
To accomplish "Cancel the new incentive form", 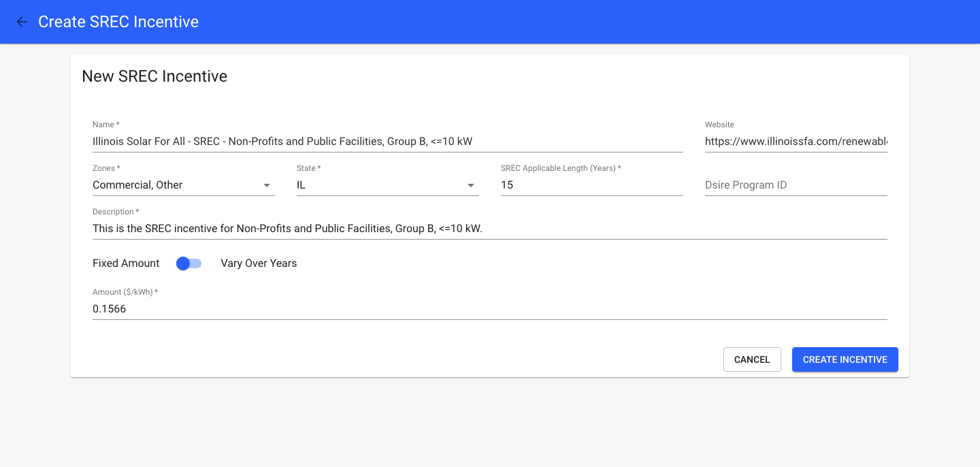I will (752, 359).
